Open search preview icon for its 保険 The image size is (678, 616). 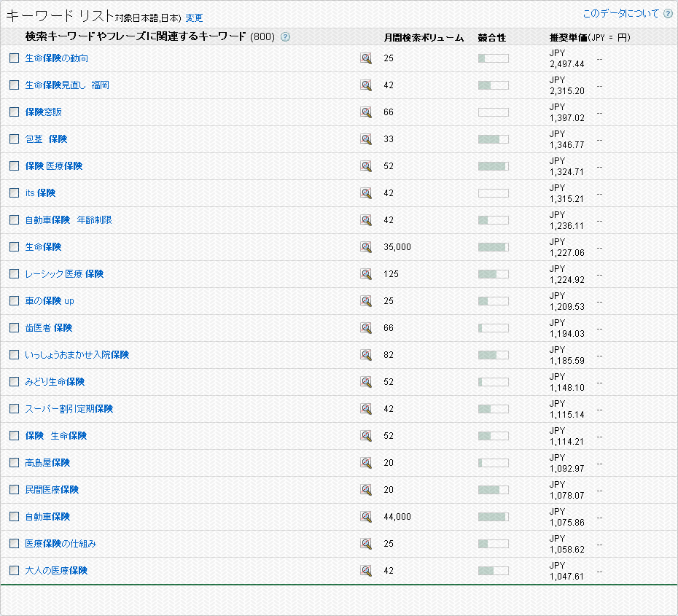coord(366,193)
